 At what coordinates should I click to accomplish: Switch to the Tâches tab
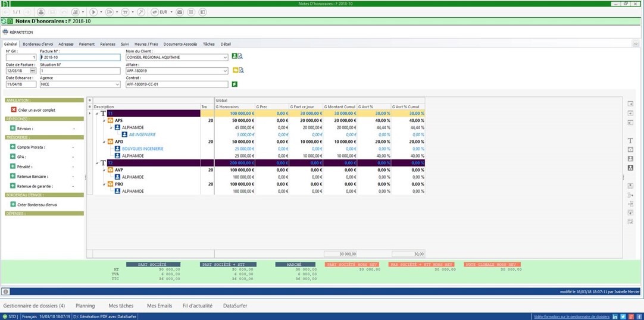click(x=209, y=44)
